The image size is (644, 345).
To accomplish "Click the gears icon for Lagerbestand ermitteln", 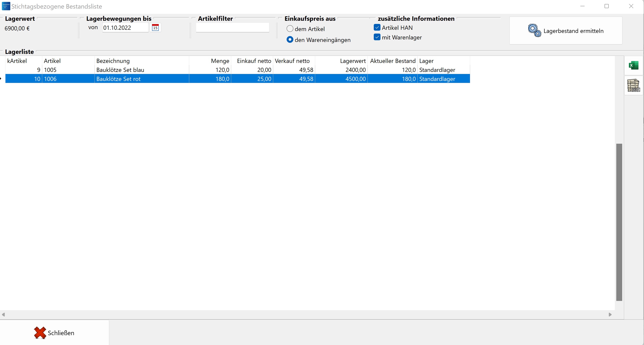I will pos(535,30).
